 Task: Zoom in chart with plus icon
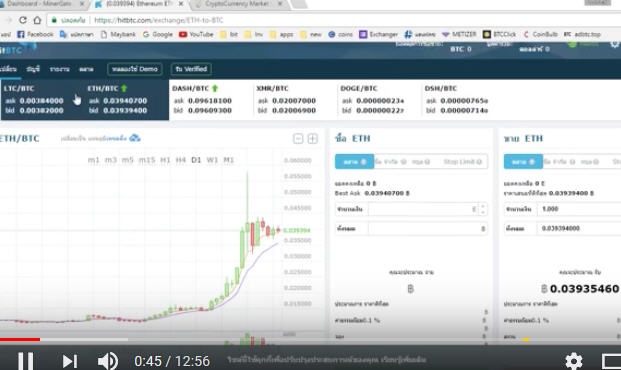click(312, 138)
